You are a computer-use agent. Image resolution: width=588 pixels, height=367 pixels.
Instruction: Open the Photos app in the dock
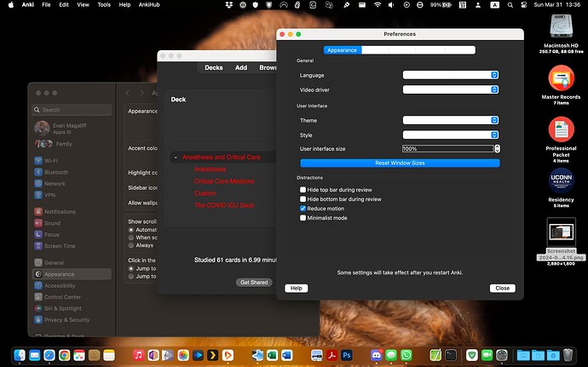[183, 354]
